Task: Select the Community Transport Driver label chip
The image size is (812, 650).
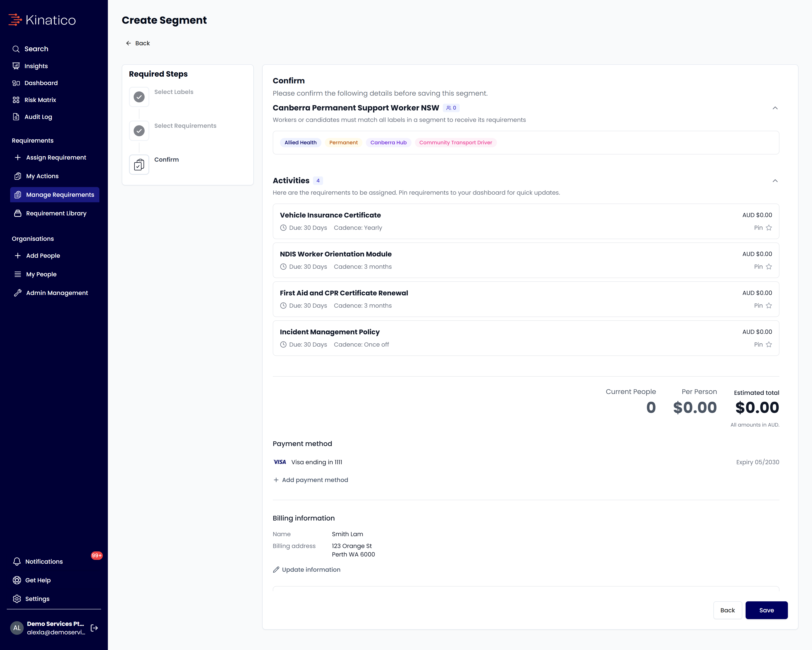Action: pyautogui.click(x=456, y=142)
